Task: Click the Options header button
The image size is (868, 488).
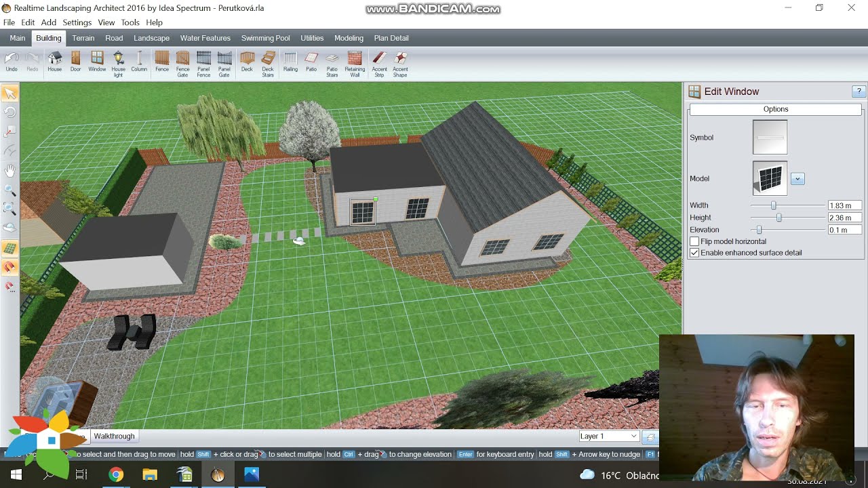Action: [x=776, y=109]
